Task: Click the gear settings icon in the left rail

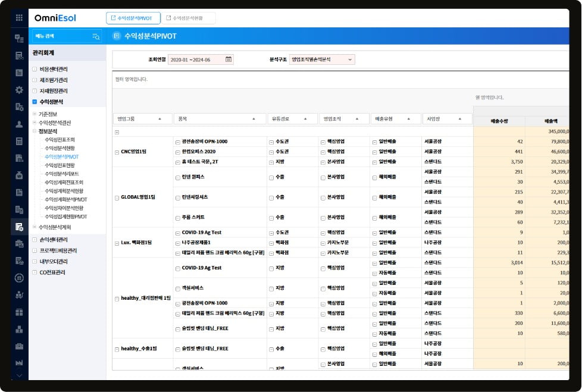Action: click(x=19, y=90)
